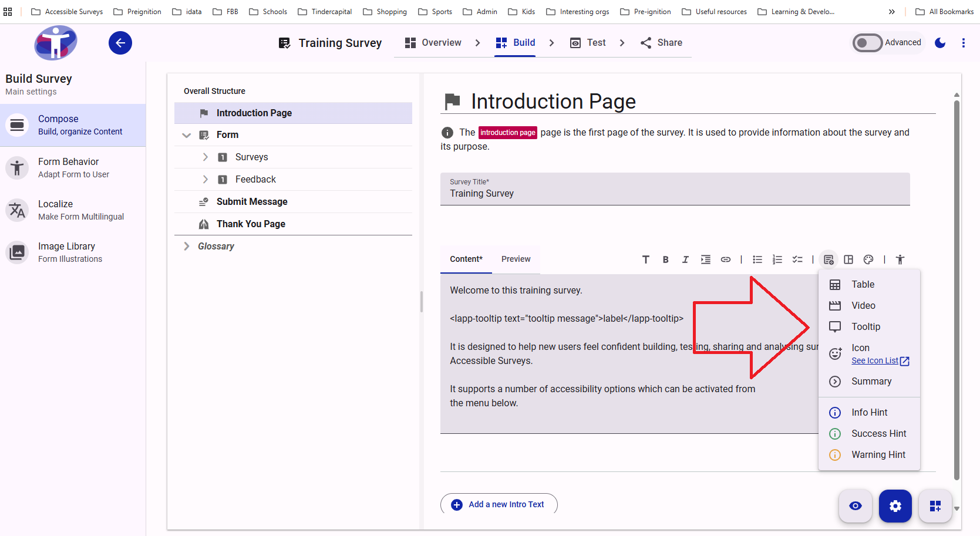This screenshot has width=980, height=536.
Task: Insert a link using the link icon
Action: coord(726,259)
